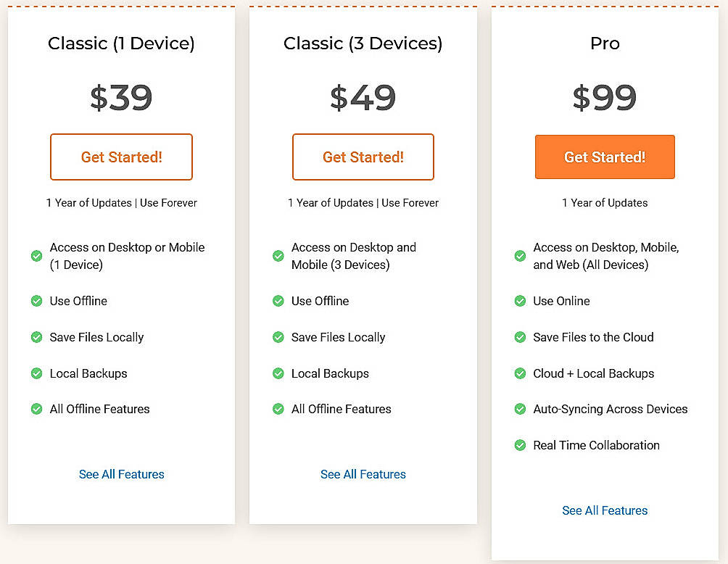The height and width of the screenshot is (564, 728).
Task: Click the green checkmark beside Use Offline in Classic (1 Device)
Action: 36,301
